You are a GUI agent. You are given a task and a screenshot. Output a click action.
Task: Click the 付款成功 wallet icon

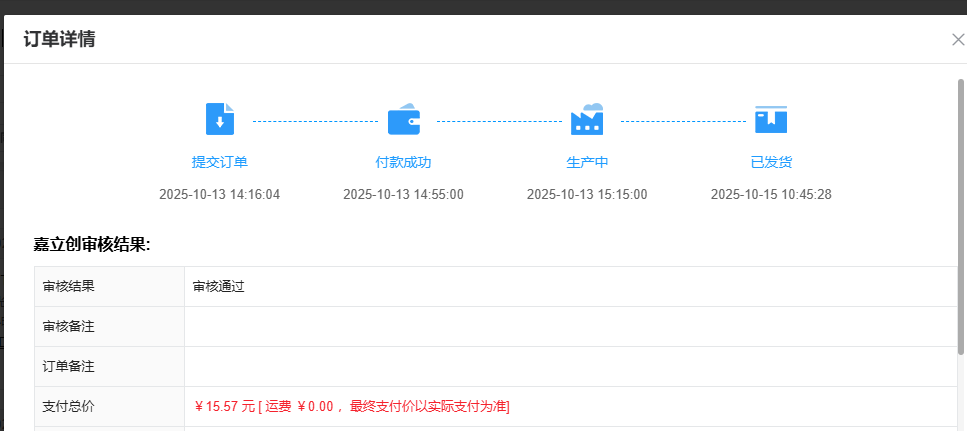[x=403, y=119]
